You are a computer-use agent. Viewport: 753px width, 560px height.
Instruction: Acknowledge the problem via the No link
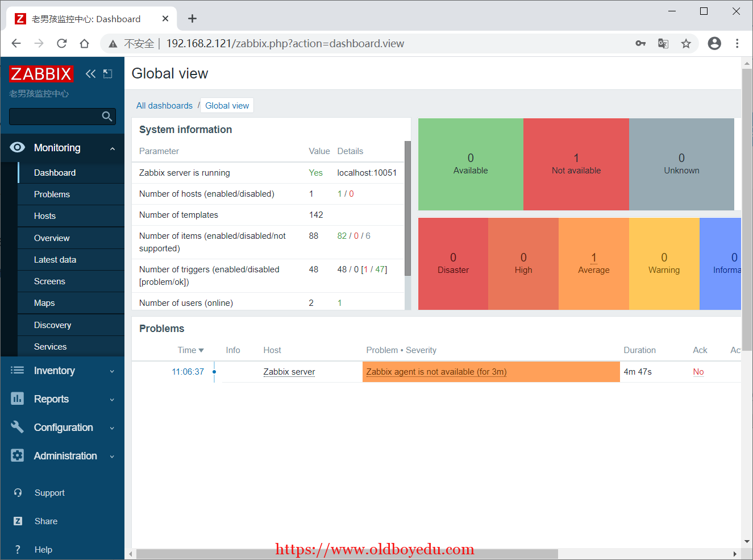point(698,372)
